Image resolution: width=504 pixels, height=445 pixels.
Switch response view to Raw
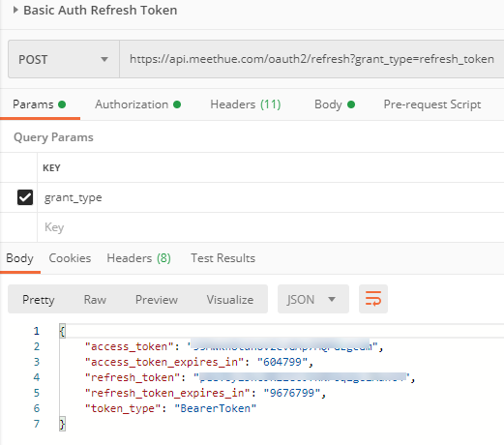tap(95, 300)
